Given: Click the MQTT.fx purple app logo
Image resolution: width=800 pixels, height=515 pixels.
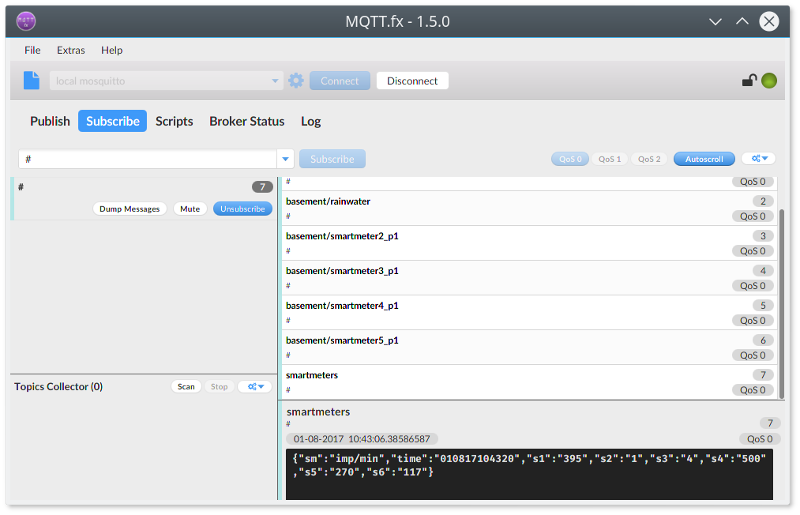Looking at the screenshot, I should (26, 21).
